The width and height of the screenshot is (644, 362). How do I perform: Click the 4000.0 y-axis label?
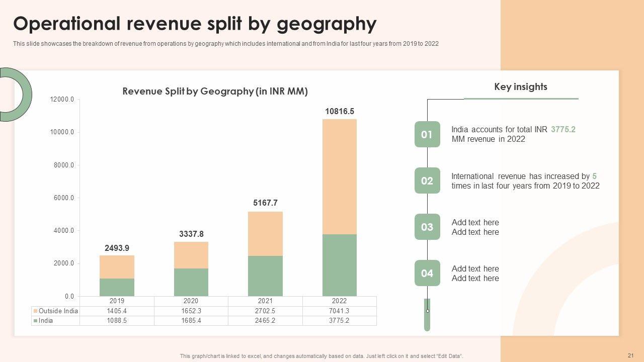pyautogui.click(x=64, y=231)
